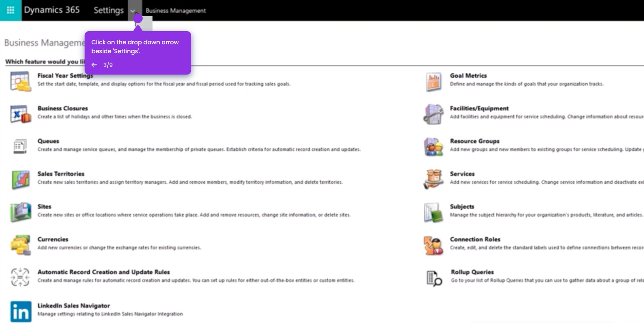Click 'Manage settings relating to LinkedIn' description

[x=110, y=314]
